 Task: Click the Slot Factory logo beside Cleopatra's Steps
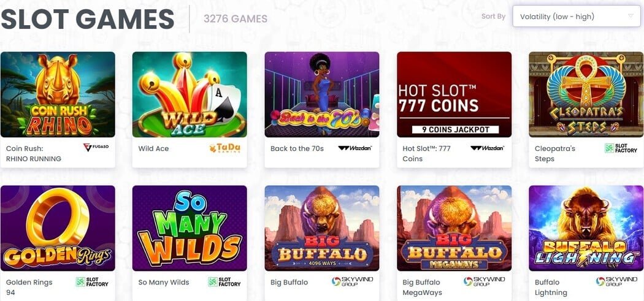point(621,148)
